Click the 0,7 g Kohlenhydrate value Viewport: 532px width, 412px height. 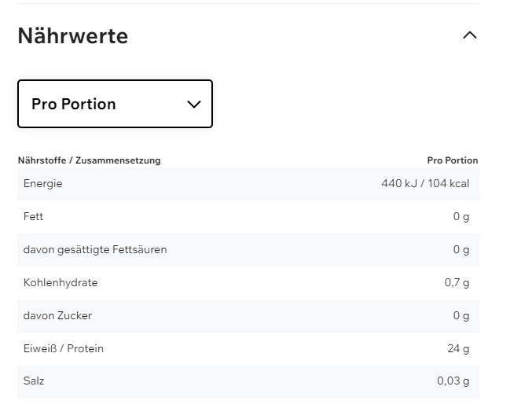(457, 283)
